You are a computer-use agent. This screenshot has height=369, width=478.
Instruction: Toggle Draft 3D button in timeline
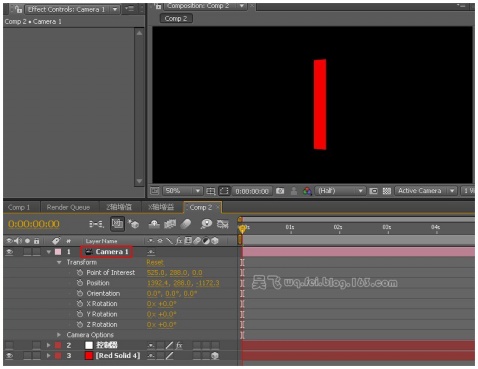tap(134, 224)
